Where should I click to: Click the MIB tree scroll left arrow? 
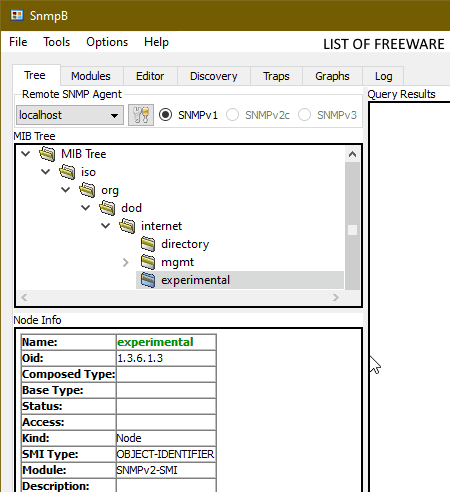pyautogui.click(x=24, y=297)
